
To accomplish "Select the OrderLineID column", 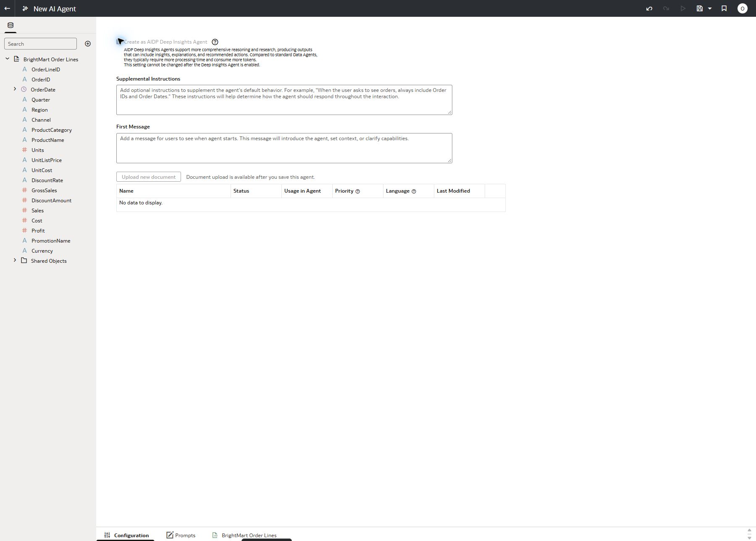I will click(46, 70).
